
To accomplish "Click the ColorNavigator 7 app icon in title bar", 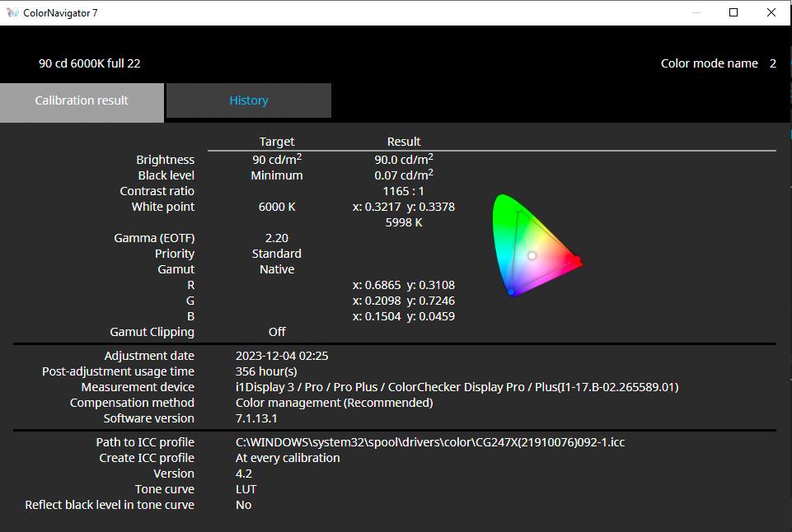I will (x=12, y=12).
